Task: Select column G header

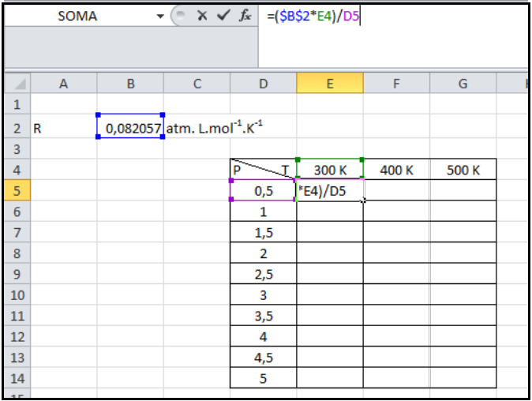Action: pyautogui.click(x=463, y=84)
